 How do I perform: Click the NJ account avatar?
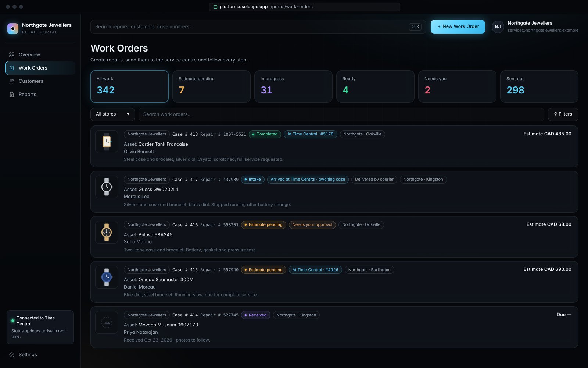coord(498,27)
